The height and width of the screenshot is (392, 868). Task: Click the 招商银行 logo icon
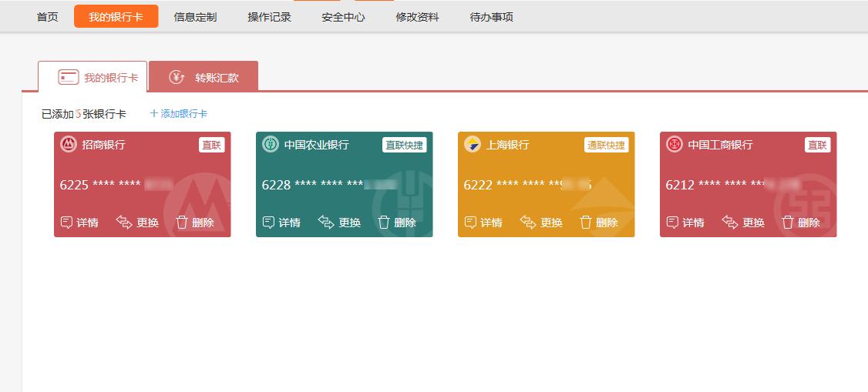pyautogui.click(x=69, y=144)
